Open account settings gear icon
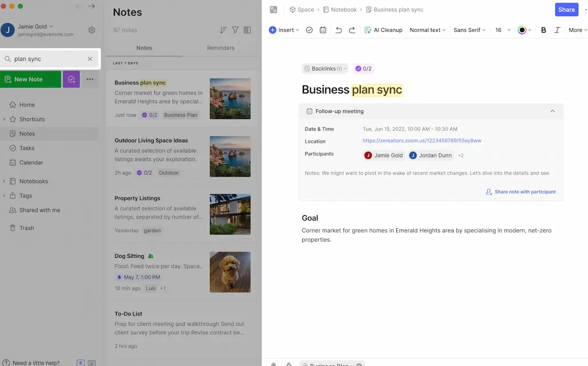This screenshot has height=366, width=588. coord(92,30)
